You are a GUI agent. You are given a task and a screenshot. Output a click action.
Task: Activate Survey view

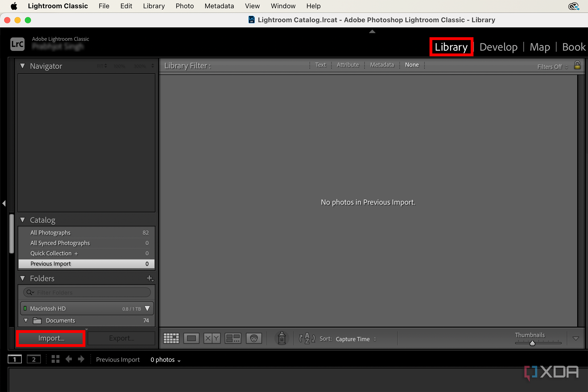pyautogui.click(x=233, y=338)
